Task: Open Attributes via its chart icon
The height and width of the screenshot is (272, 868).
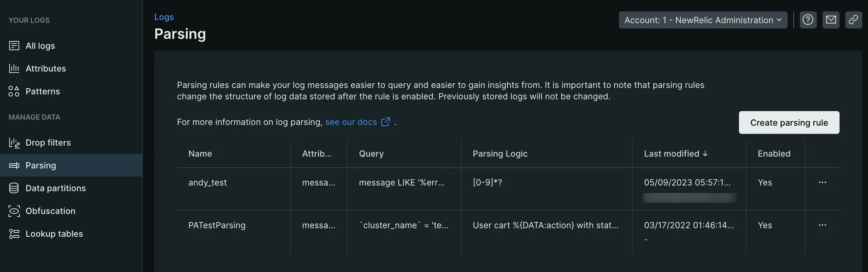Action: pyautogui.click(x=14, y=68)
